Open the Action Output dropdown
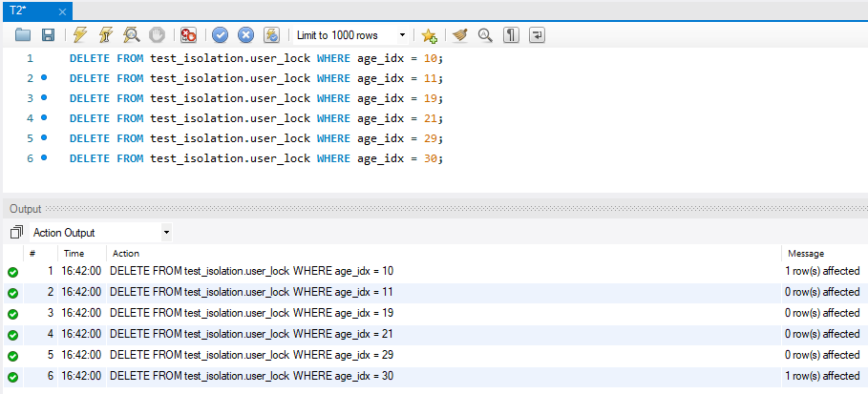This screenshot has width=868, height=394. click(x=101, y=233)
